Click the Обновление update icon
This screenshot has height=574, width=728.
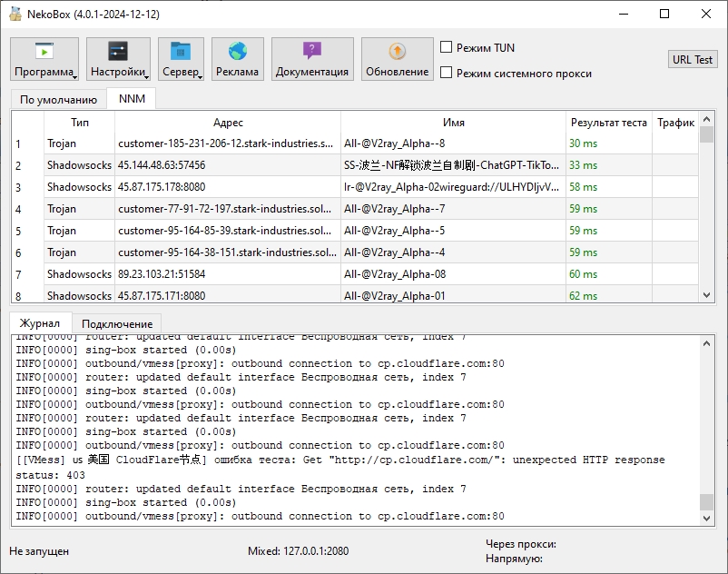coord(396,50)
